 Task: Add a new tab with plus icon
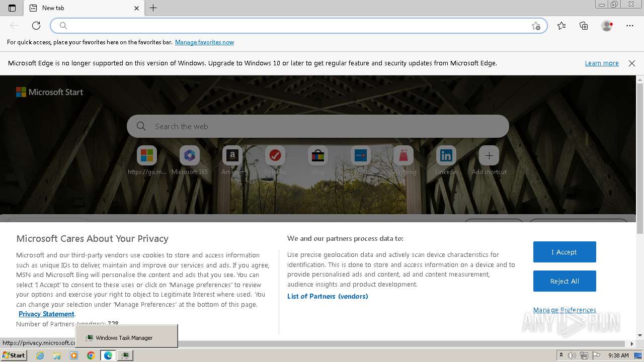(153, 8)
